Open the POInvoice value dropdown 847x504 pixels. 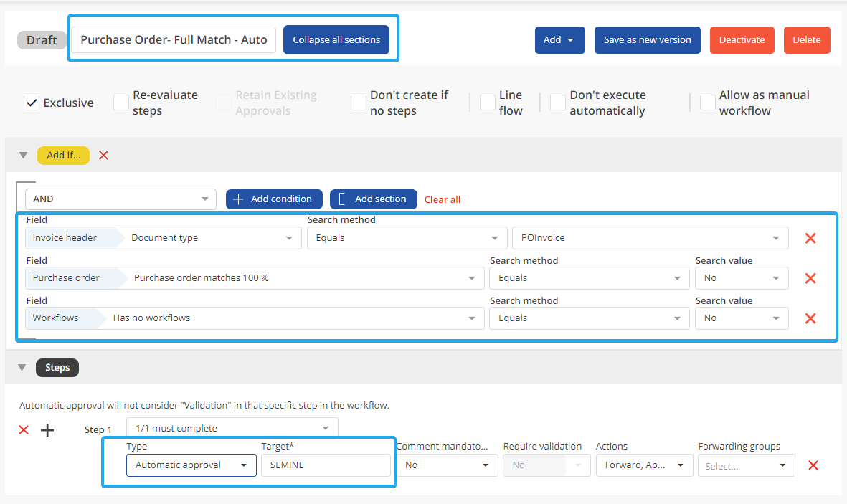tap(650, 238)
